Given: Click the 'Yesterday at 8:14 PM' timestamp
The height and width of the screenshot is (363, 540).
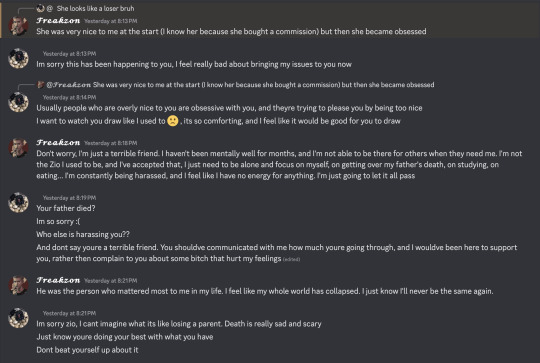Looking at the screenshot, I should 69,97.
